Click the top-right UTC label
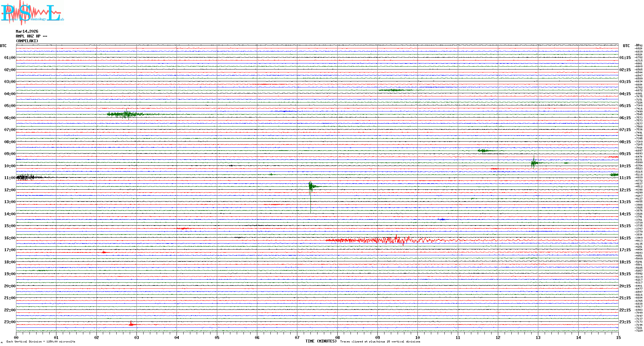644x346 pixels. point(626,46)
